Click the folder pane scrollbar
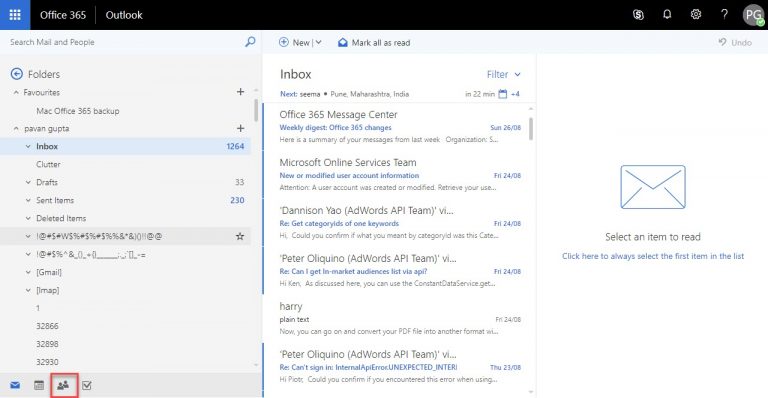This screenshot has width=768, height=398. point(256,110)
